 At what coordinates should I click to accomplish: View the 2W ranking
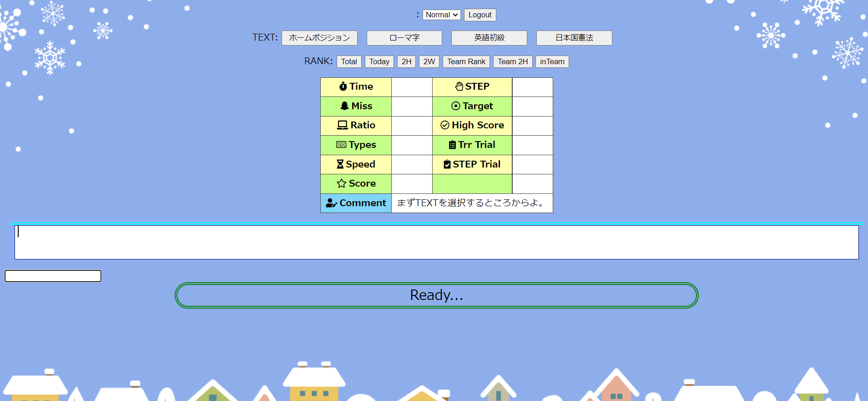point(429,62)
